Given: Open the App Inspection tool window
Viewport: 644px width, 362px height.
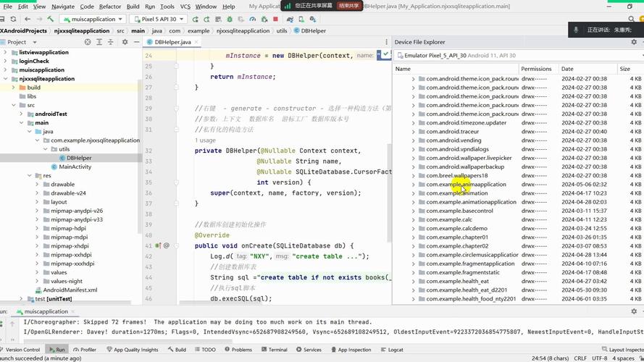Looking at the screenshot, I should [351, 350].
